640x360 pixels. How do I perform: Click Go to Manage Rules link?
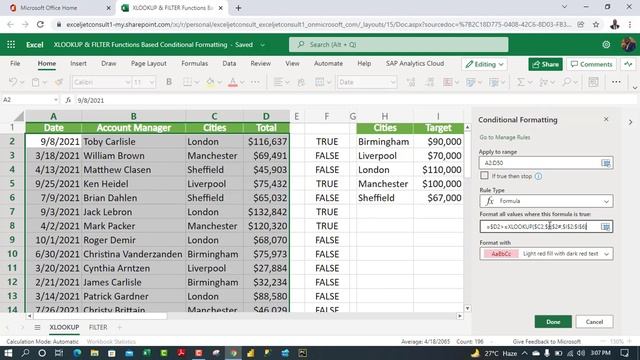[x=504, y=138]
